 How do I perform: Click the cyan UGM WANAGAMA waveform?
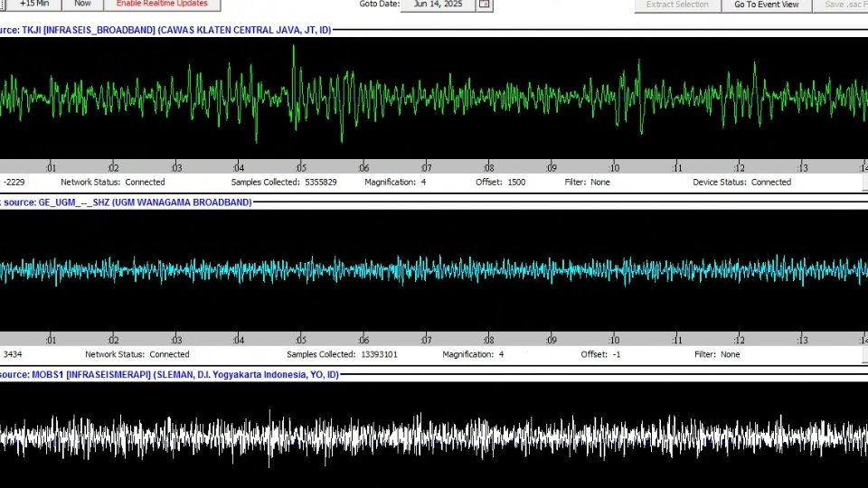[x=434, y=270]
